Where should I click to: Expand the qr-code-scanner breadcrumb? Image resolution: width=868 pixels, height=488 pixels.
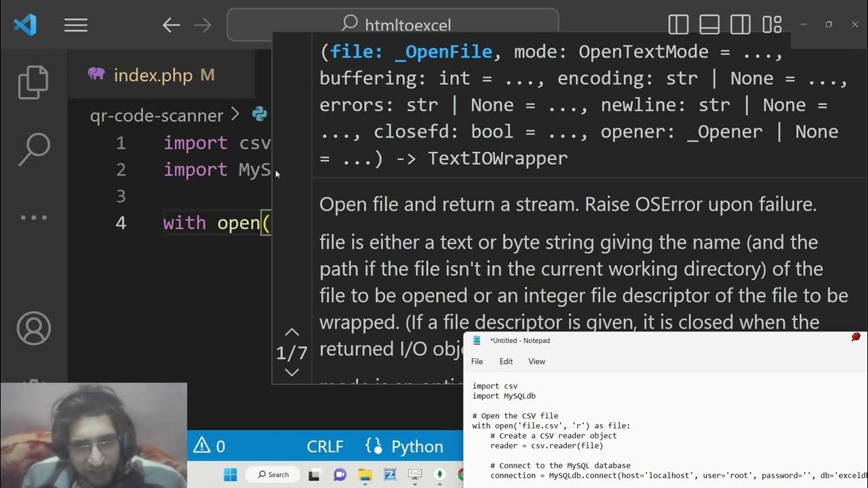click(157, 115)
